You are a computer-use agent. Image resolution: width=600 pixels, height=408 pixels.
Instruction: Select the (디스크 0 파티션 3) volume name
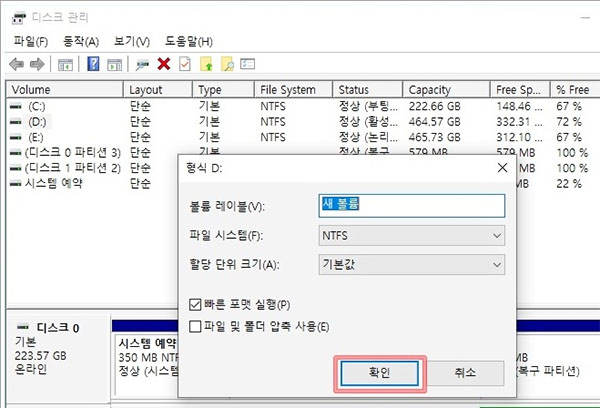tap(73, 153)
